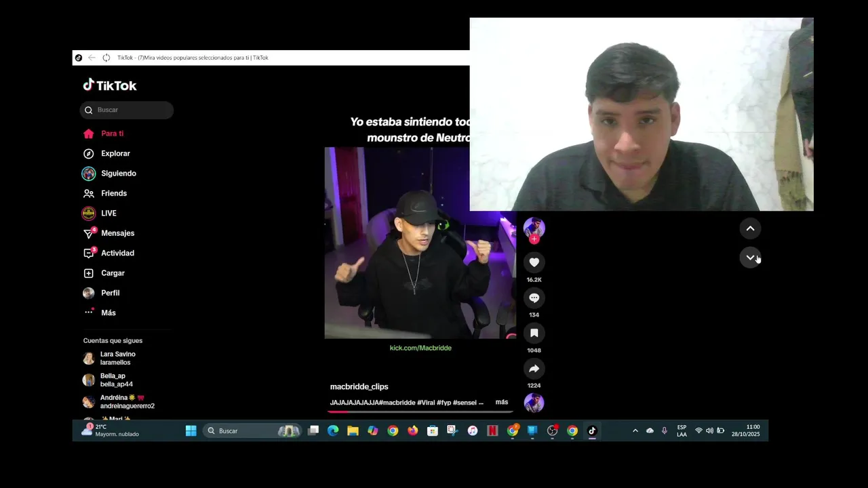Open the volume speaker tray icon

tap(709, 430)
